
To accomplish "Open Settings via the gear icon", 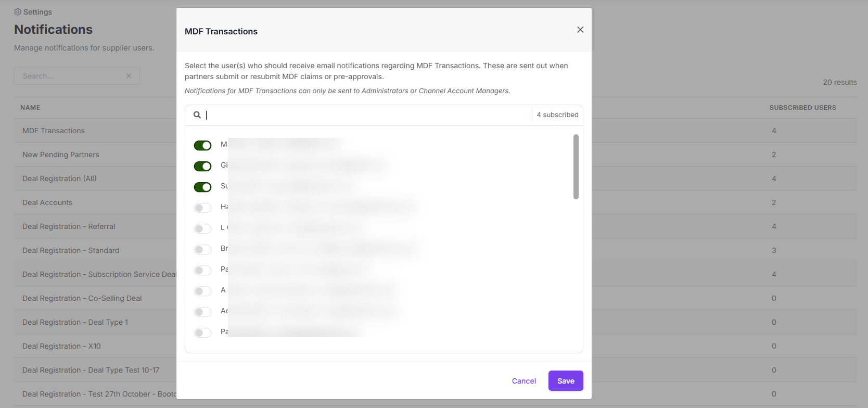I will tap(18, 11).
